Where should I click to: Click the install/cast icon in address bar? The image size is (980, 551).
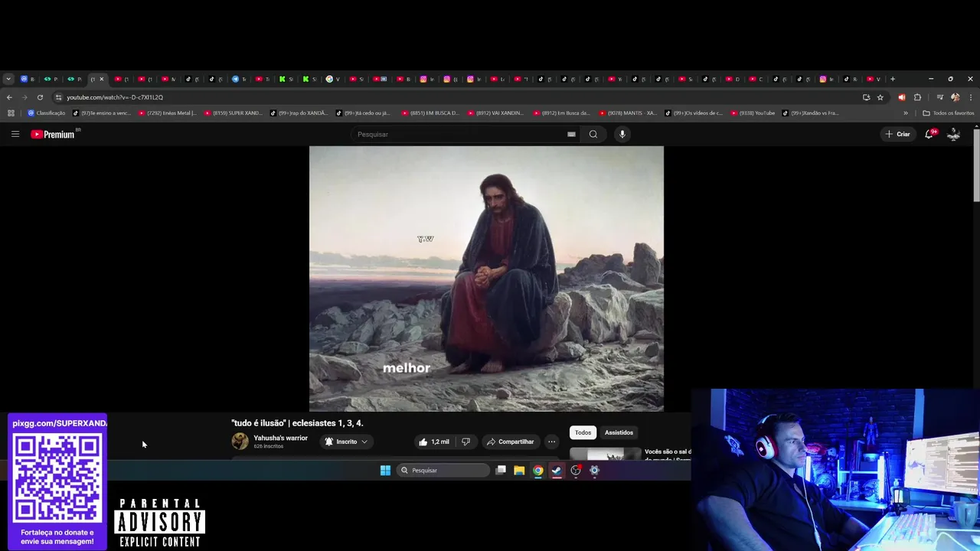click(x=866, y=97)
